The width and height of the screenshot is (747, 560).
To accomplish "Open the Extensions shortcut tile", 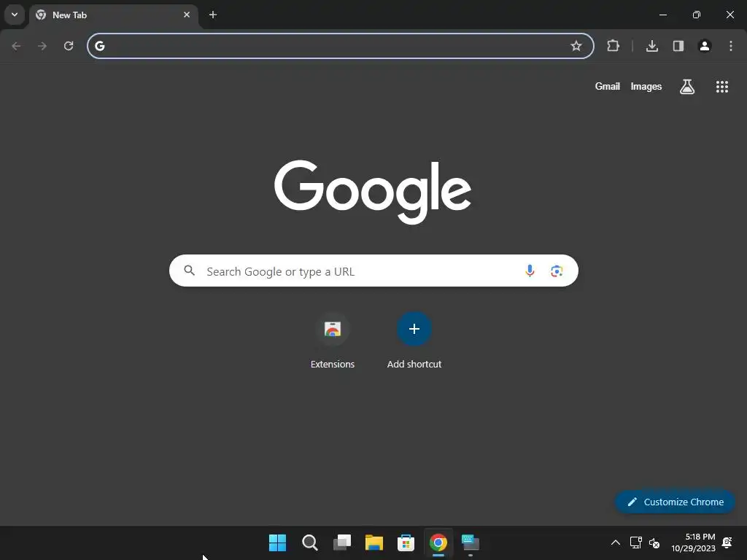I will (333, 341).
